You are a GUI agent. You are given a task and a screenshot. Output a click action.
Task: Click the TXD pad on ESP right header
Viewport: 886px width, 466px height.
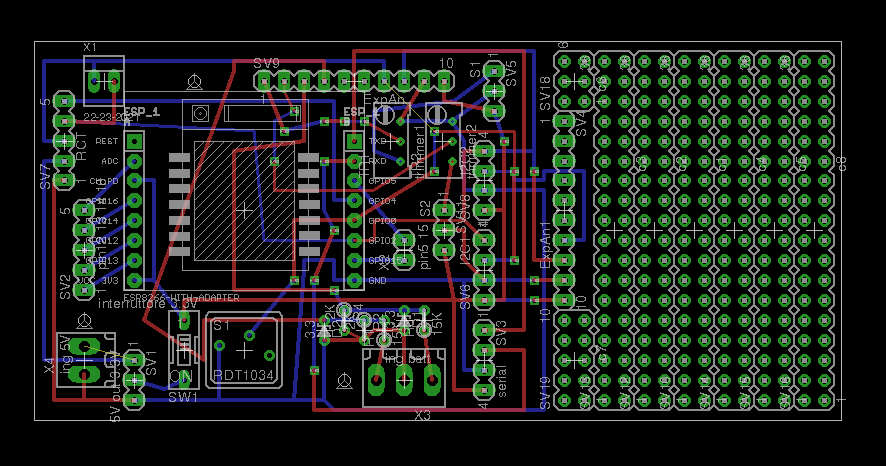pos(354,141)
